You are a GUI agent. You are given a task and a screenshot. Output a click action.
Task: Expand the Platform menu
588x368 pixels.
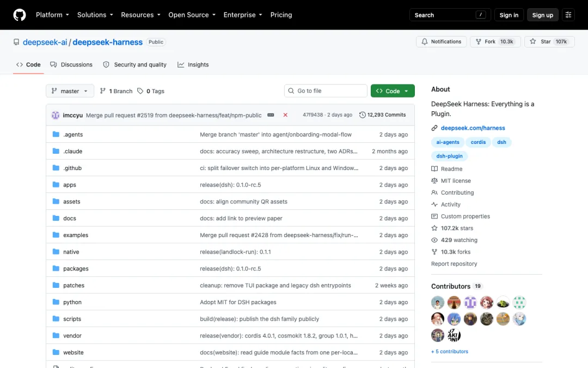52,15
